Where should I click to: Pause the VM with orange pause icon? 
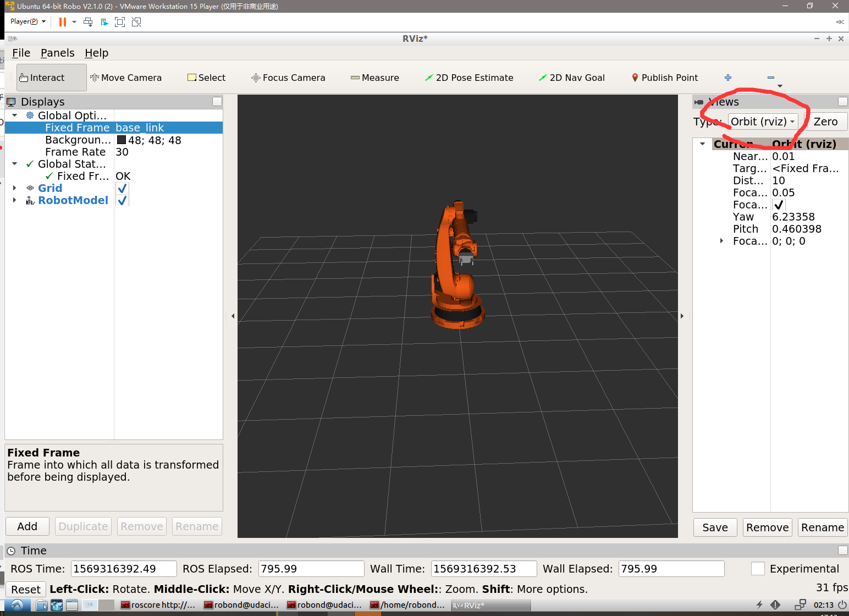pyautogui.click(x=63, y=22)
